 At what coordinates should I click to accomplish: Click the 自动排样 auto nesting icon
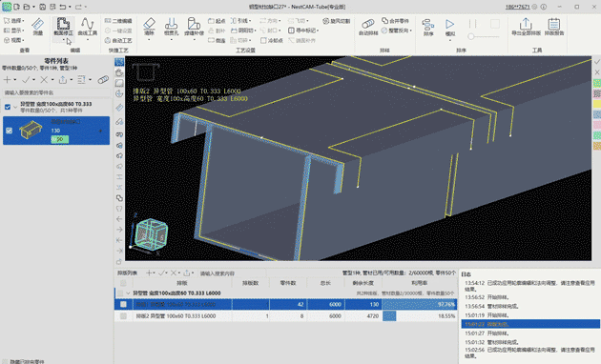click(368, 27)
